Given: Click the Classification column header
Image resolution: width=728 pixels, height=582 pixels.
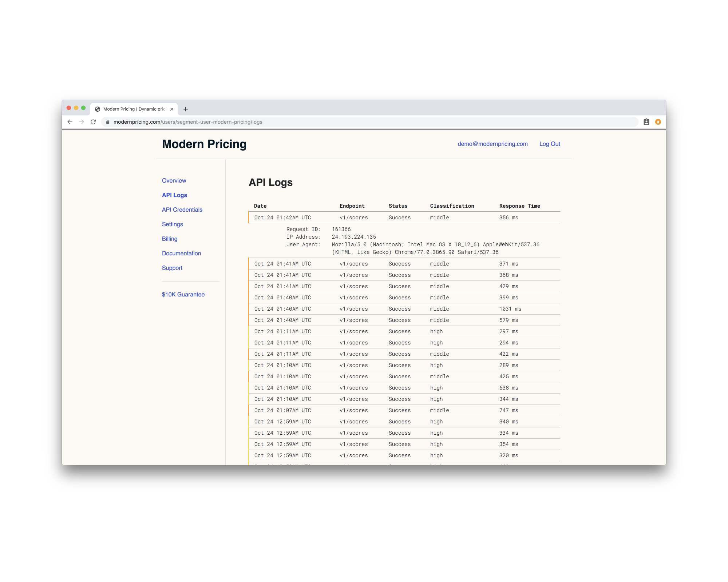Looking at the screenshot, I should click(452, 206).
